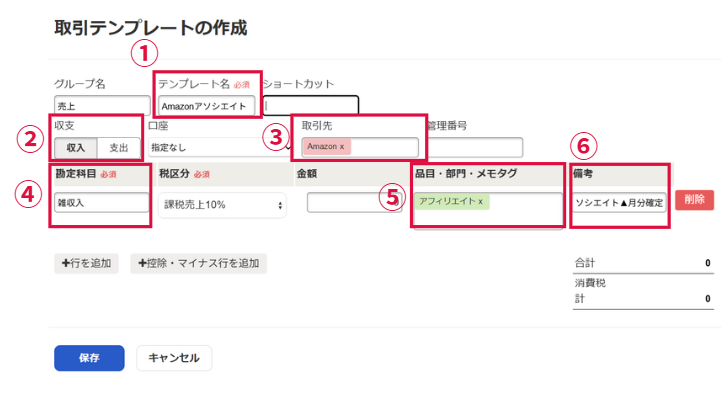Click the テンプレート名 input field
The image size is (724, 409).
point(207,105)
